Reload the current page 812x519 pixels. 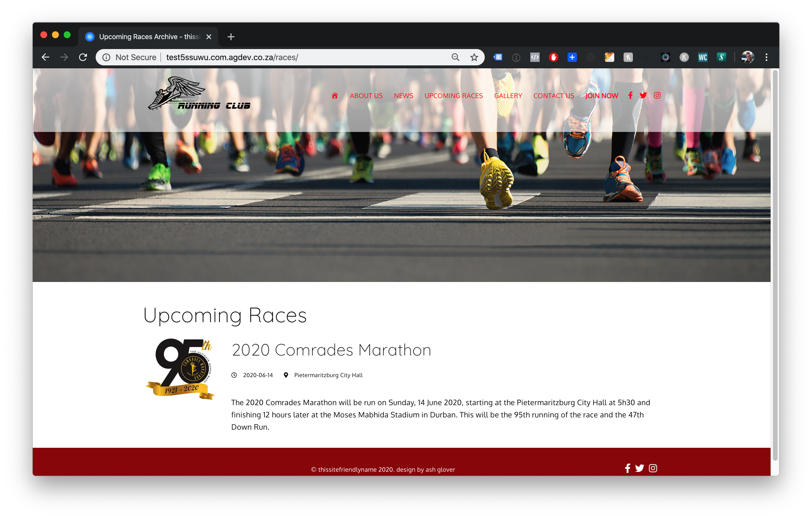tap(83, 57)
